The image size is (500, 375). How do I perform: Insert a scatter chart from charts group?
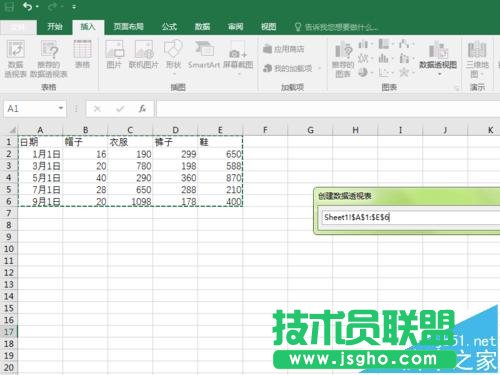tap(384, 72)
